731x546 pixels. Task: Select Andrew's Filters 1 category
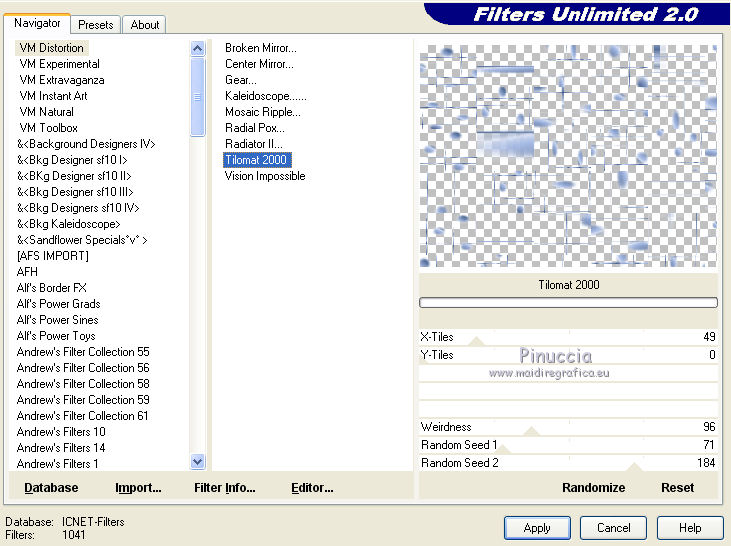click(x=57, y=463)
